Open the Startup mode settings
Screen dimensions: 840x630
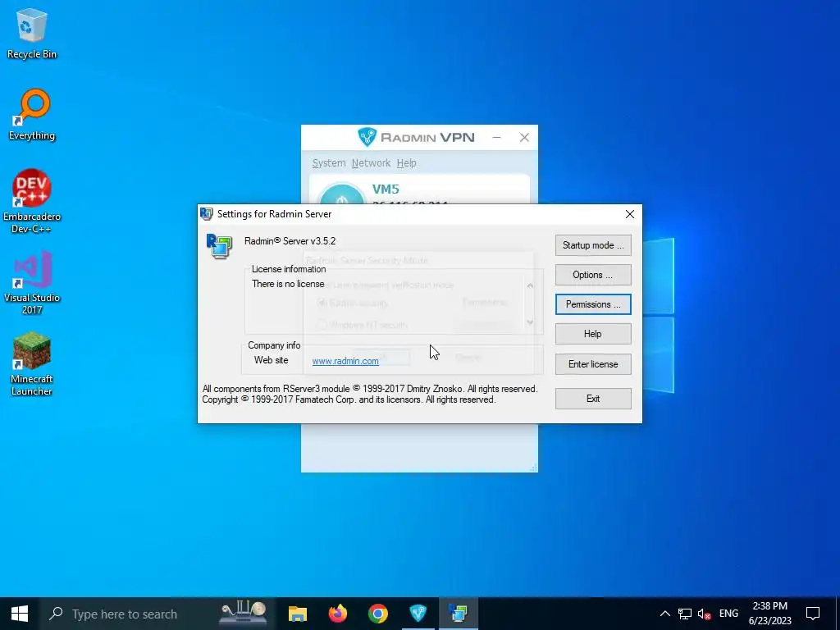click(593, 245)
